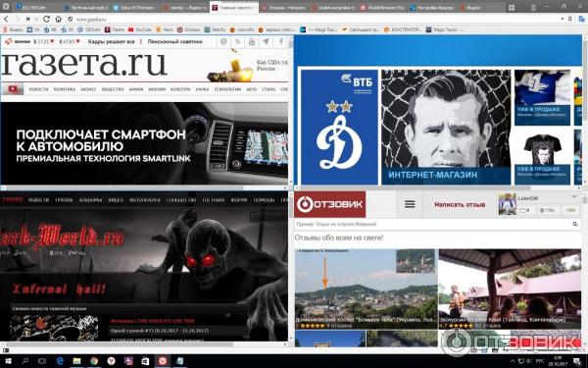
Task: Open the КОНСТРУКТОР bookmark
Action: click(x=403, y=29)
